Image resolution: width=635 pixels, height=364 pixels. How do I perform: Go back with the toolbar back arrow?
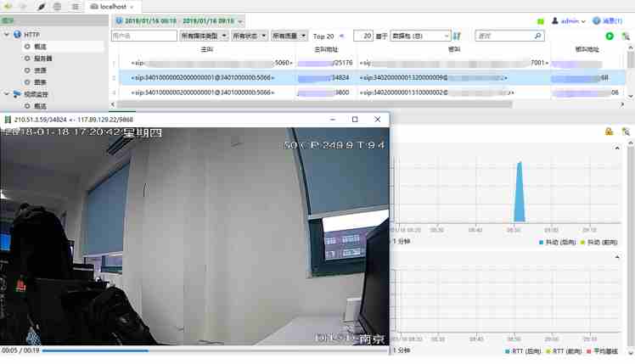[8, 7]
